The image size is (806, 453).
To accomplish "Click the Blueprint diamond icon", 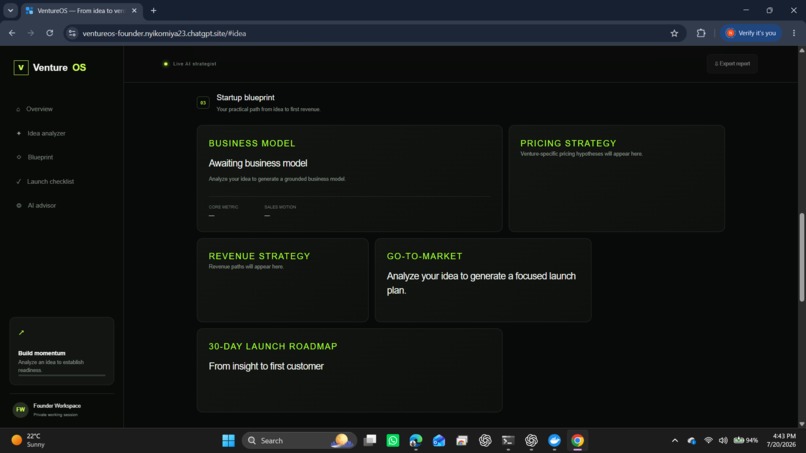I will point(19,157).
